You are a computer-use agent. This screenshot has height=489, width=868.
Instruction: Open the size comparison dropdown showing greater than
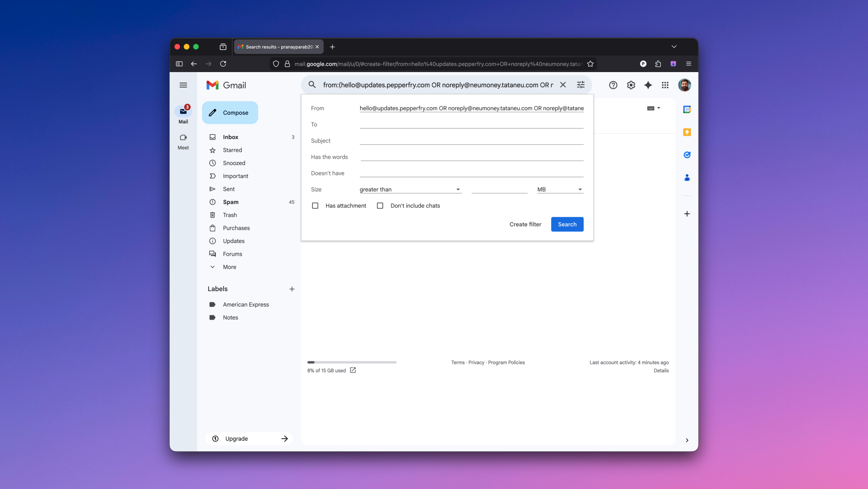pos(411,189)
